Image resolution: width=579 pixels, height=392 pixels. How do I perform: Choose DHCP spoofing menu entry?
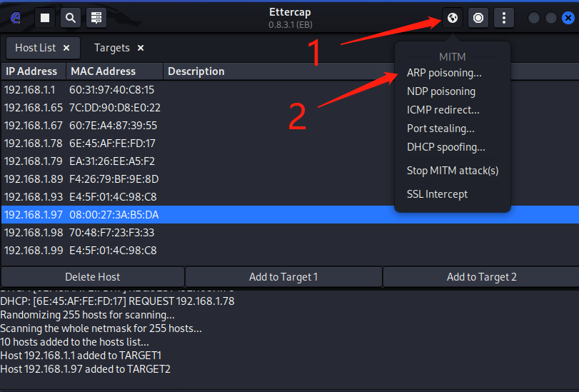[x=445, y=147]
